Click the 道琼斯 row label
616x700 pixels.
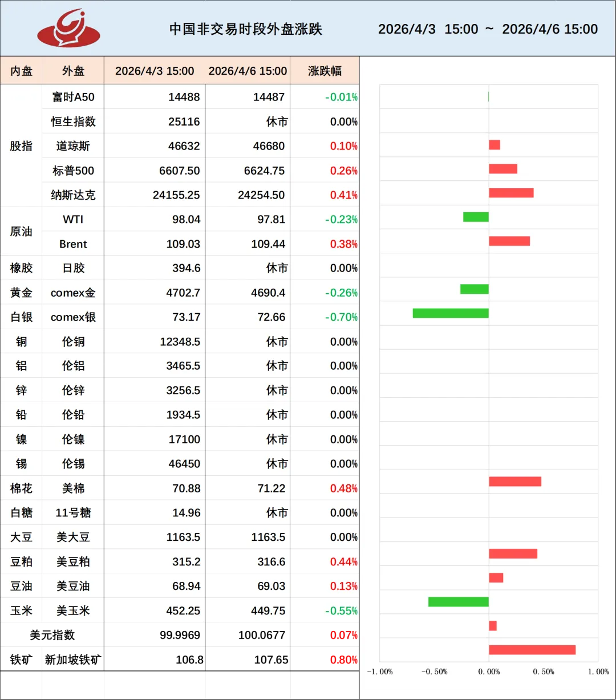coord(73,146)
